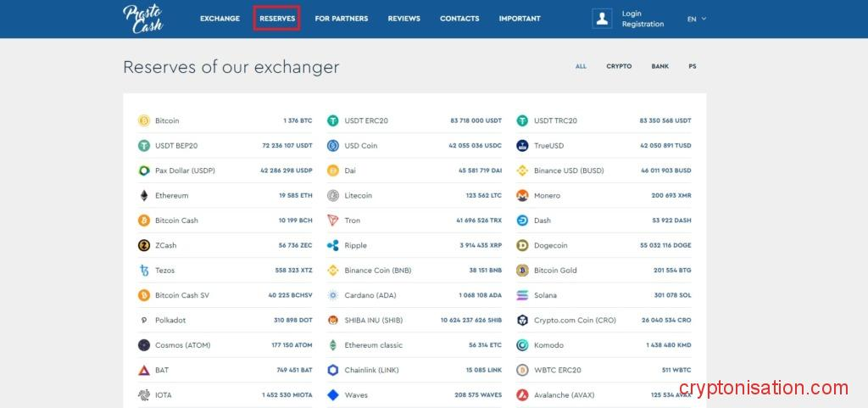Click the Login link
The width and height of the screenshot is (868, 408).
pyautogui.click(x=632, y=14)
